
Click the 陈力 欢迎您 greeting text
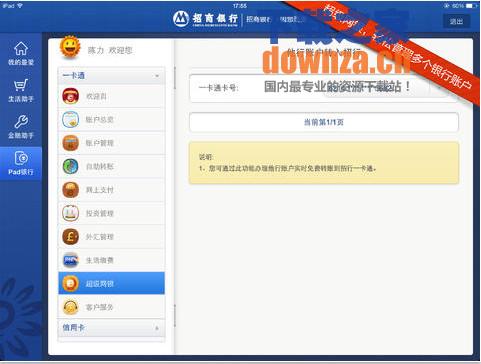tap(110, 50)
